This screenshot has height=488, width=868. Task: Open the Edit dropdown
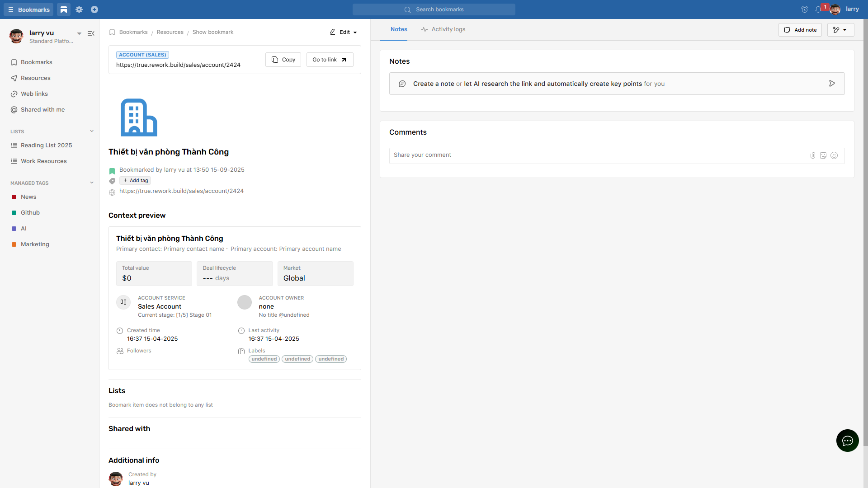tap(344, 32)
